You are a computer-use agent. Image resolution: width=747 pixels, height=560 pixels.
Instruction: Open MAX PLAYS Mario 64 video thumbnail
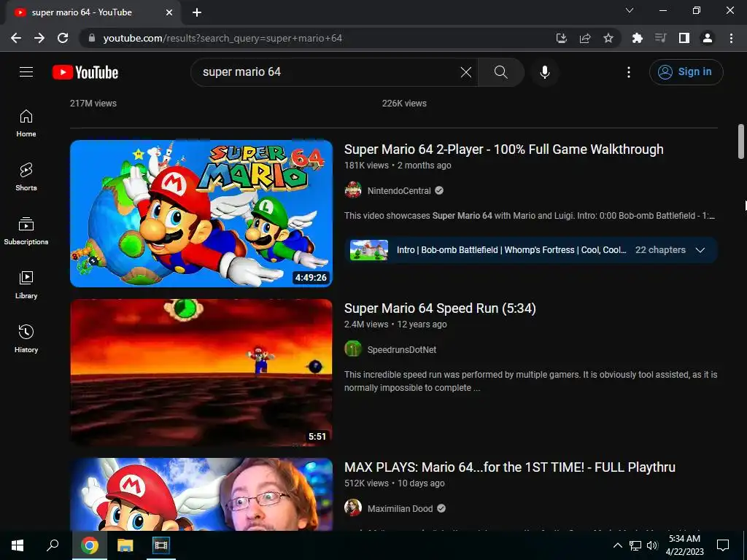click(201, 494)
